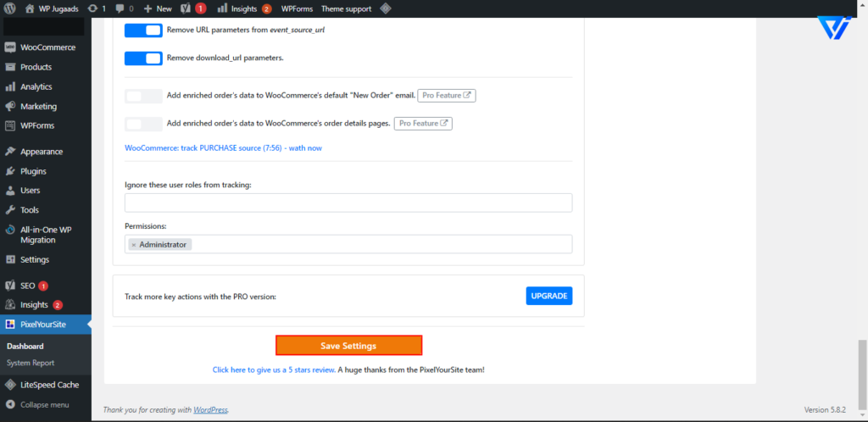Open the WordPress footer link
Screen dimensions: 868x422
click(210, 410)
